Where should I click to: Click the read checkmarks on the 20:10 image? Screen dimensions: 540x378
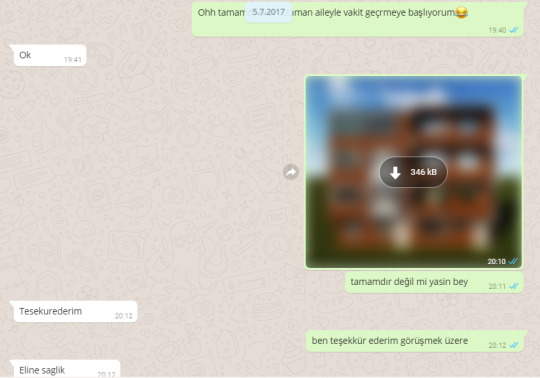513,261
